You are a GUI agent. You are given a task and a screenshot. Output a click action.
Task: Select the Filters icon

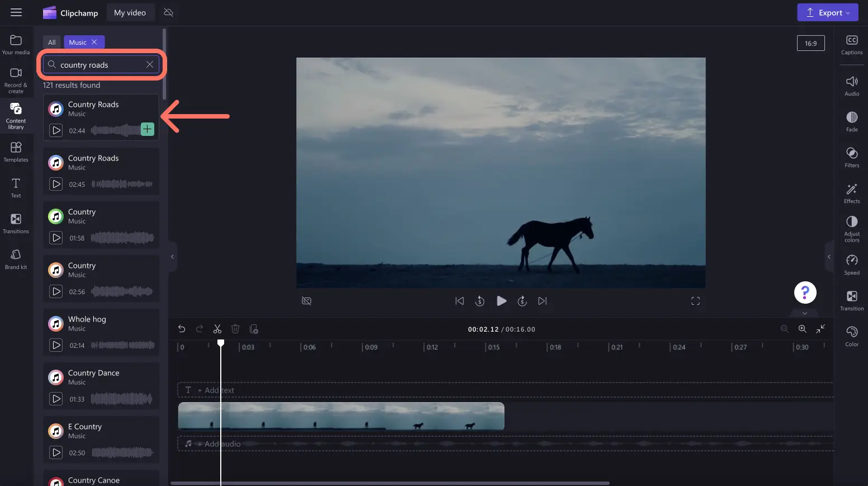pos(852,157)
